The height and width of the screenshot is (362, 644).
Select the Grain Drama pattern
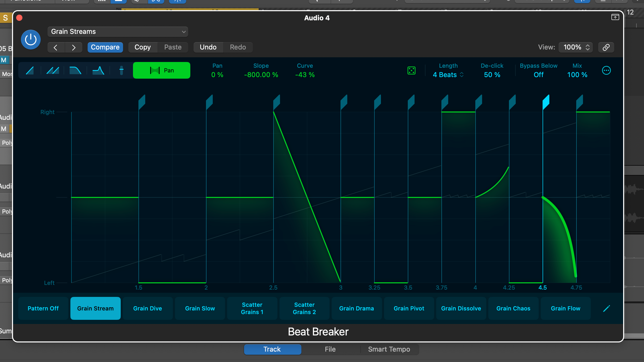click(x=357, y=308)
